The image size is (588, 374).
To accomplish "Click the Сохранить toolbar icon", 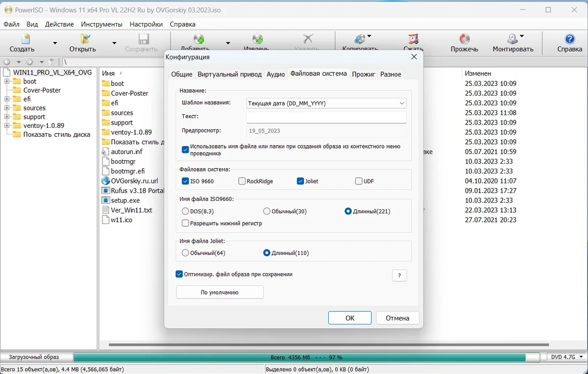I will [x=144, y=39].
